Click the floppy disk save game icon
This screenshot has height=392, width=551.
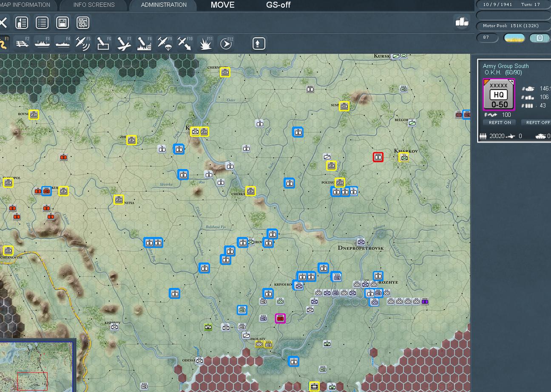tap(62, 23)
